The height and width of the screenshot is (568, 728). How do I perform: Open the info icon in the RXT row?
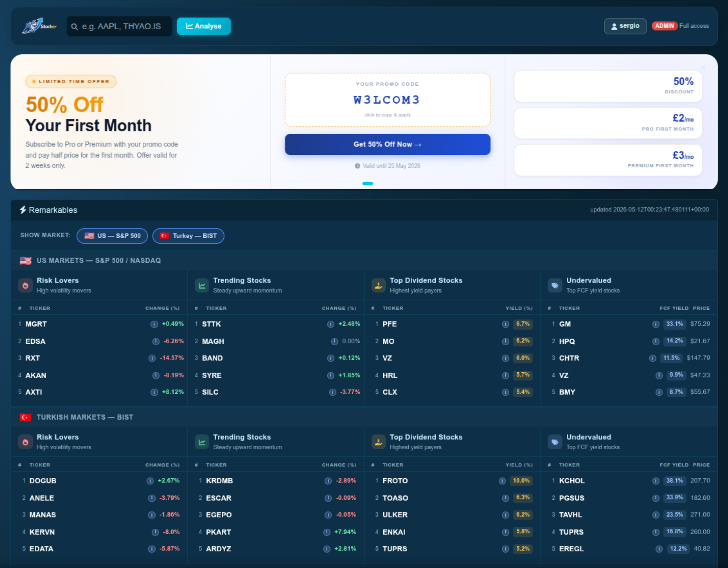click(152, 358)
